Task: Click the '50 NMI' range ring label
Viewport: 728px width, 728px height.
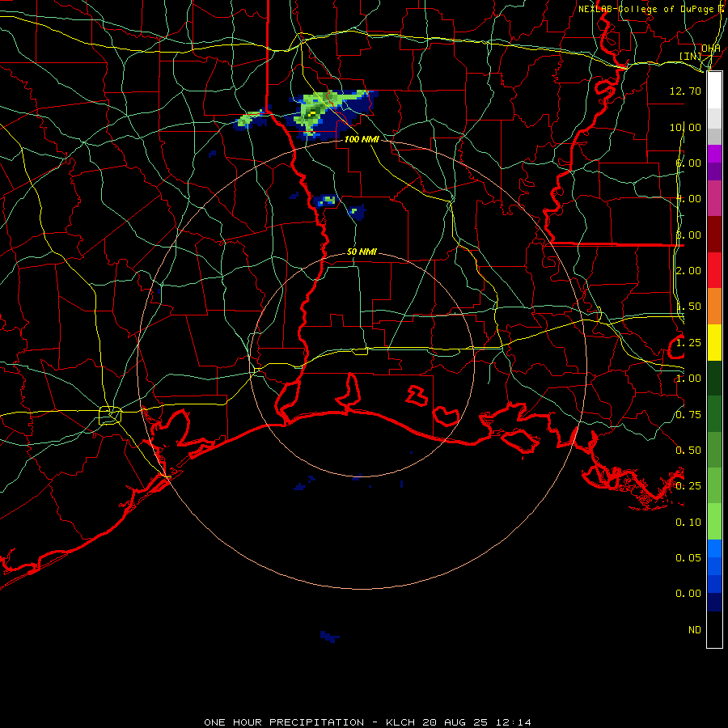Action: pos(362,252)
